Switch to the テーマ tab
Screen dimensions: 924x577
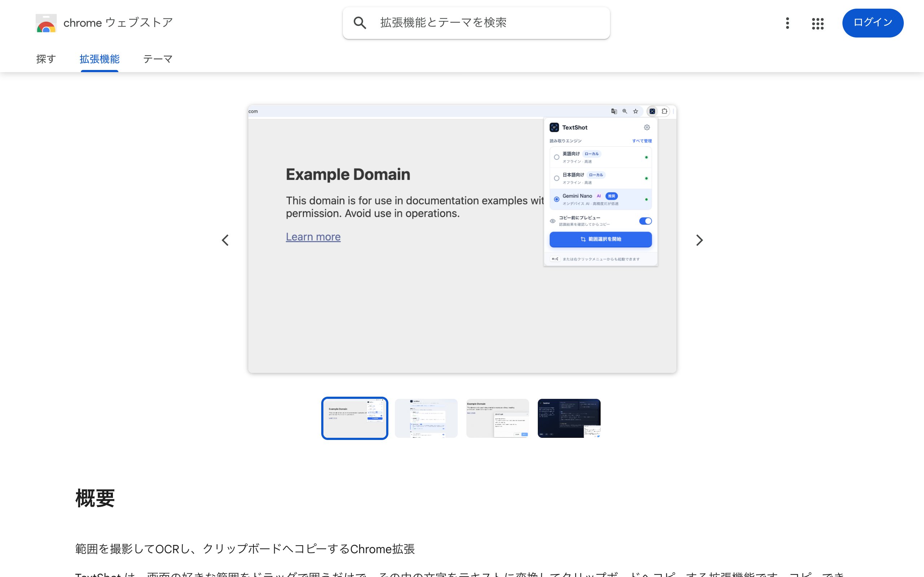[x=158, y=59]
